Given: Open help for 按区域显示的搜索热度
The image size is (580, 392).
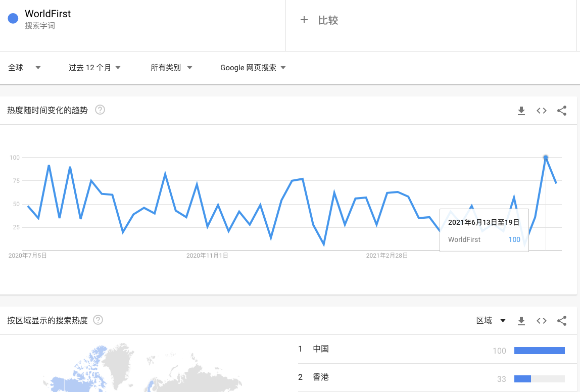Looking at the screenshot, I should coord(98,320).
